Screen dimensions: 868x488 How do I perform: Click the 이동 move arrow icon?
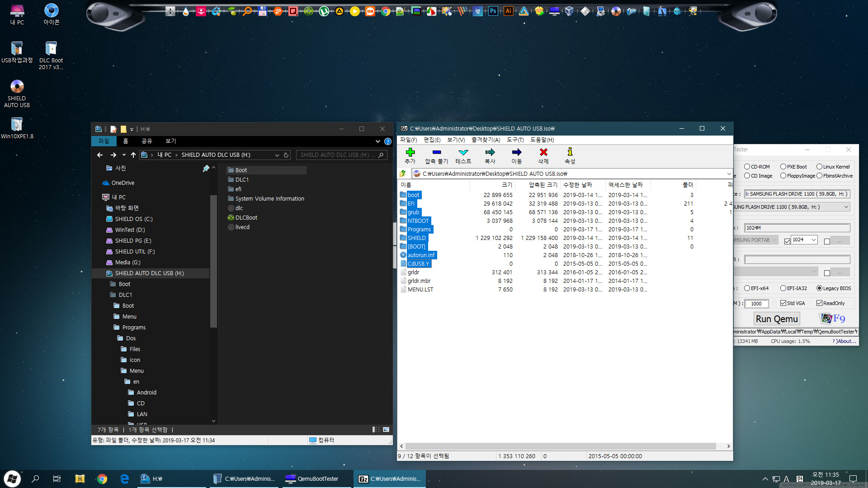tap(517, 152)
